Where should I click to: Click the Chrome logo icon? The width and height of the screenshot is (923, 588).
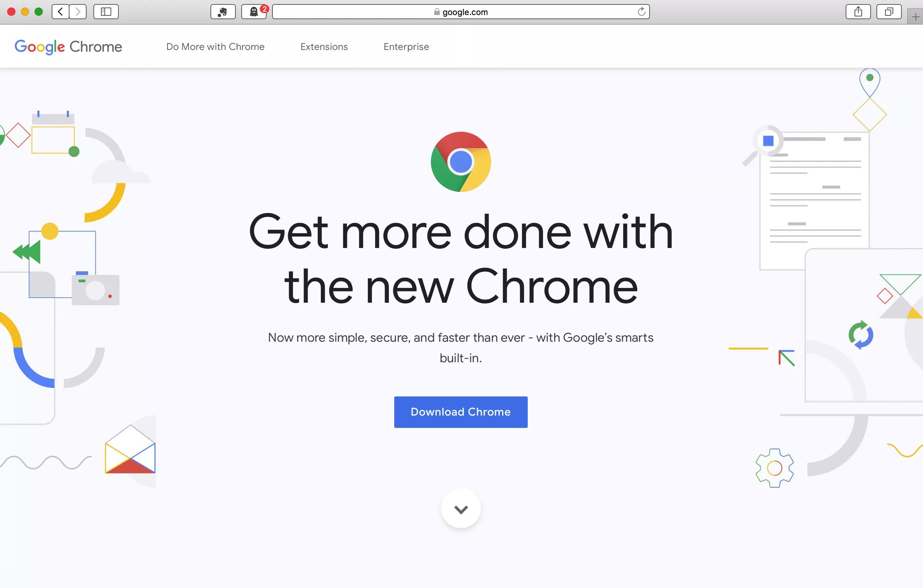pos(461,162)
